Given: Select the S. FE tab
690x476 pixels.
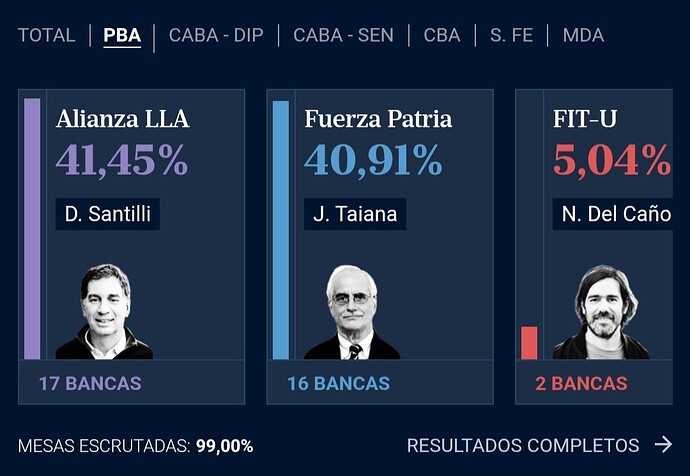Looking at the screenshot, I should point(511,36).
